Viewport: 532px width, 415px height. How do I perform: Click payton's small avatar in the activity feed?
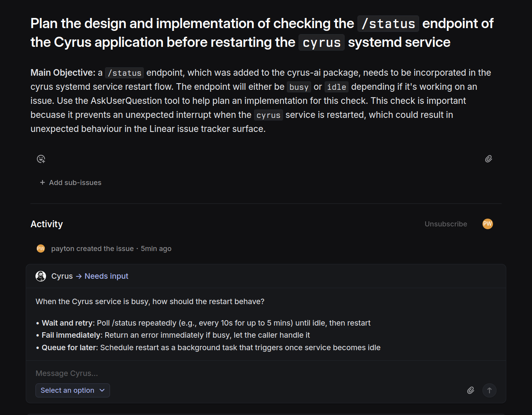tap(41, 249)
